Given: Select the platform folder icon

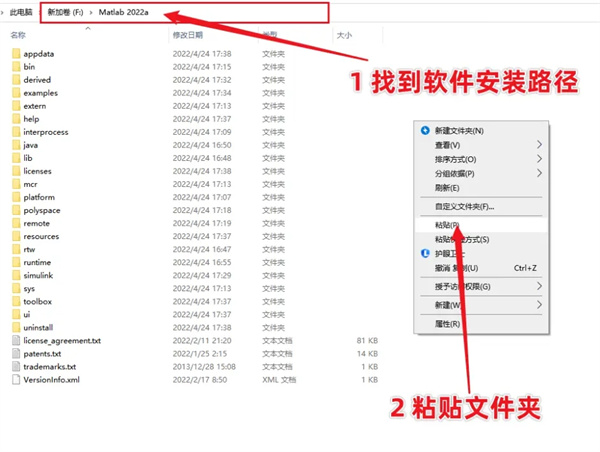Looking at the screenshot, I should click(16, 197).
